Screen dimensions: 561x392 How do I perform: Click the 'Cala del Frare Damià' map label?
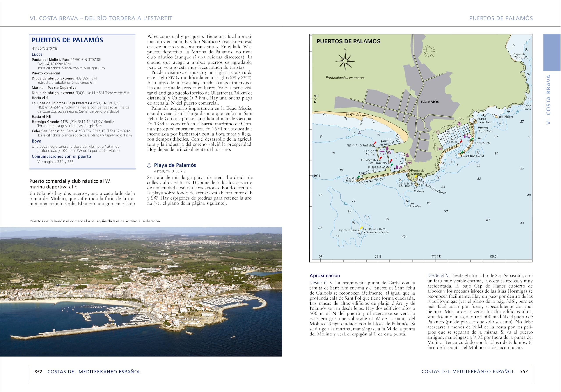click(x=433, y=186)
